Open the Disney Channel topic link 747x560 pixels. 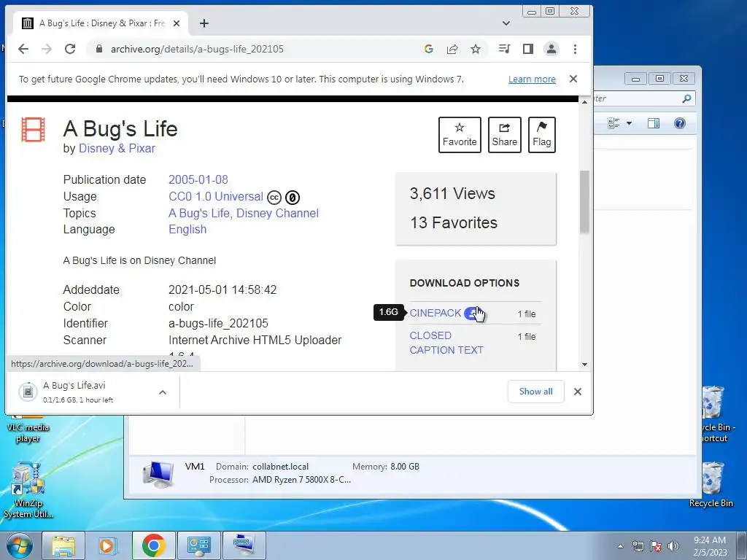pyautogui.click(x=277, y=214)
